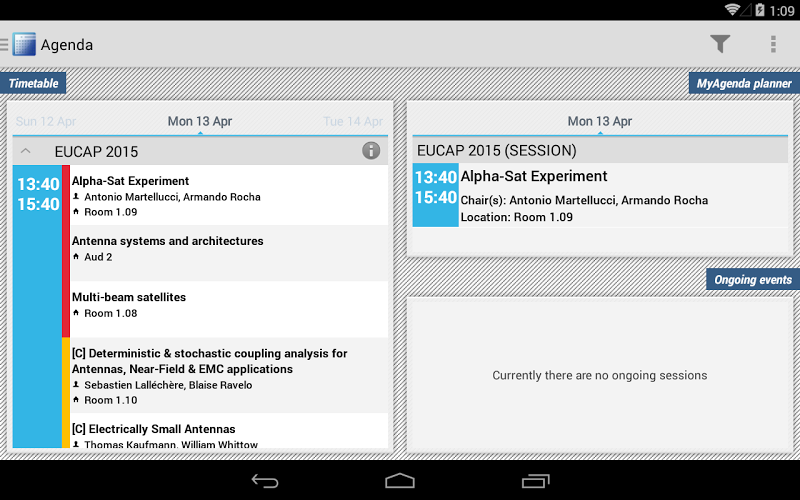800x500 pixels.
Task: Open Alpha-Sat Experiment in MyAgenda planner
Action: [600, 195]
